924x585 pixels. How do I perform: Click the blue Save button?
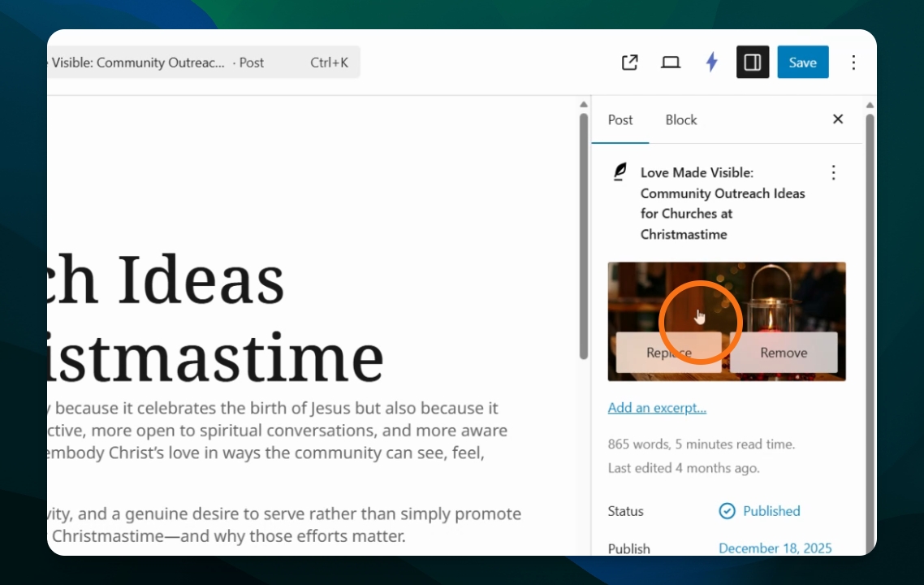[x=802, y=62]
